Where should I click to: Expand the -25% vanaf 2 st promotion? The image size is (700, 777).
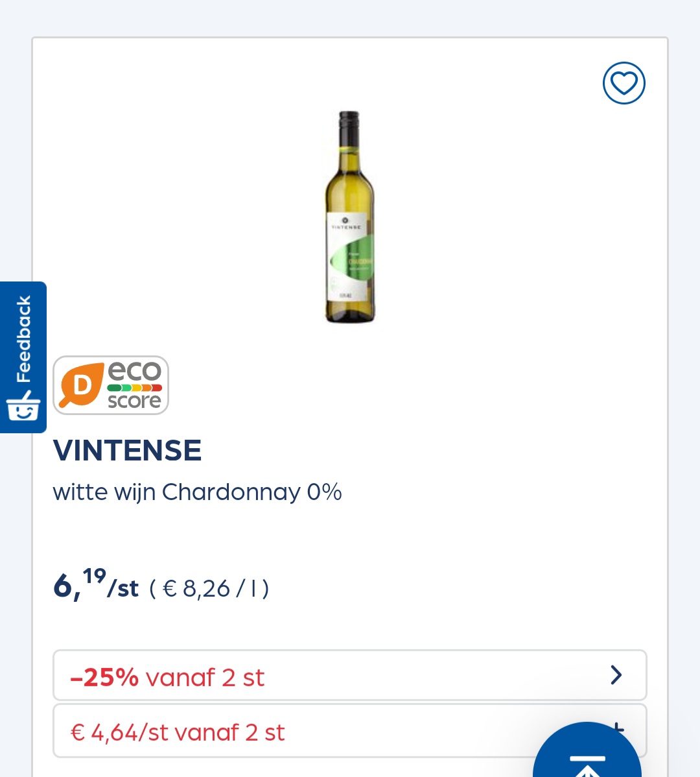[x=349, y=675]
